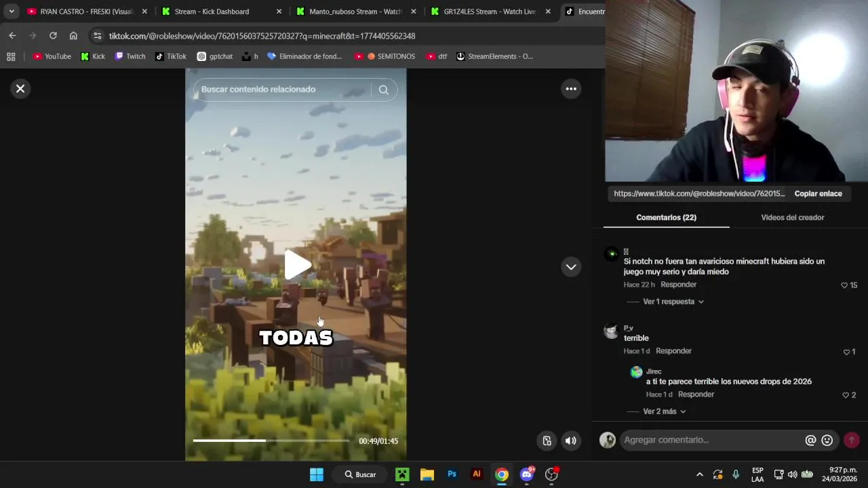
Task: Open Discord from taskbar
Action: pyautogui.click(x=527, y=474)
